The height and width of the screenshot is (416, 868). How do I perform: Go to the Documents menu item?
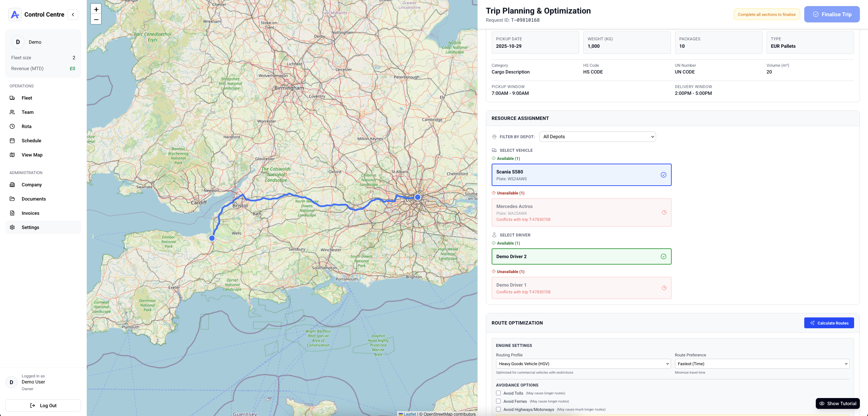34,199
